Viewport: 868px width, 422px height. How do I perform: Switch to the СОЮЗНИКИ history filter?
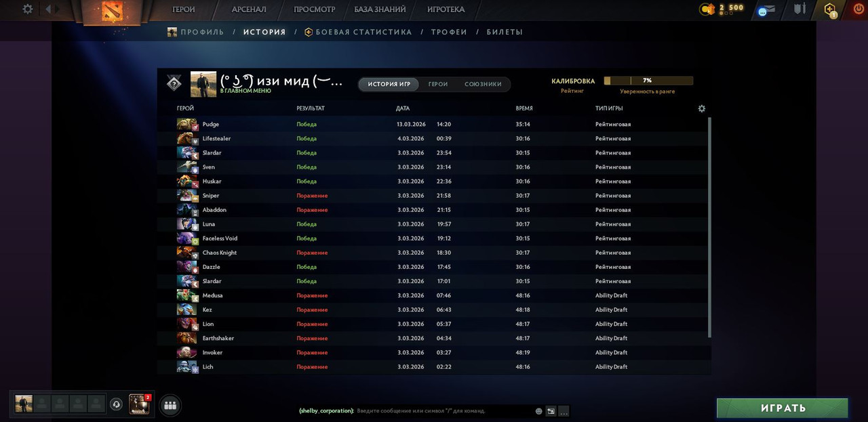[x=483, y=84]
